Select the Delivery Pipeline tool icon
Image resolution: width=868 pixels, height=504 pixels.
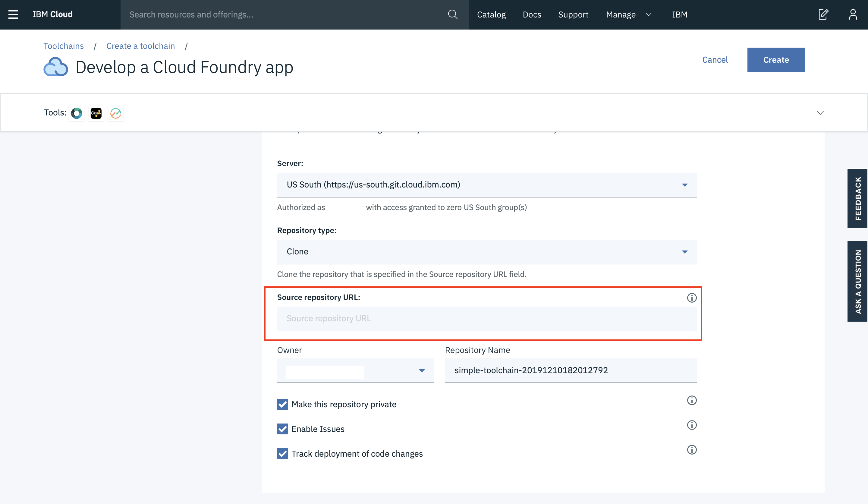point(116,113)
